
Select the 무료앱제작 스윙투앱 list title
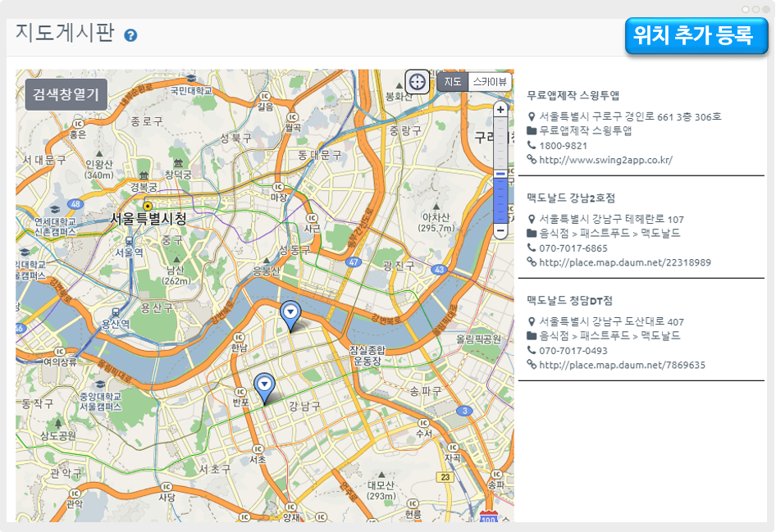click(573, 96)
